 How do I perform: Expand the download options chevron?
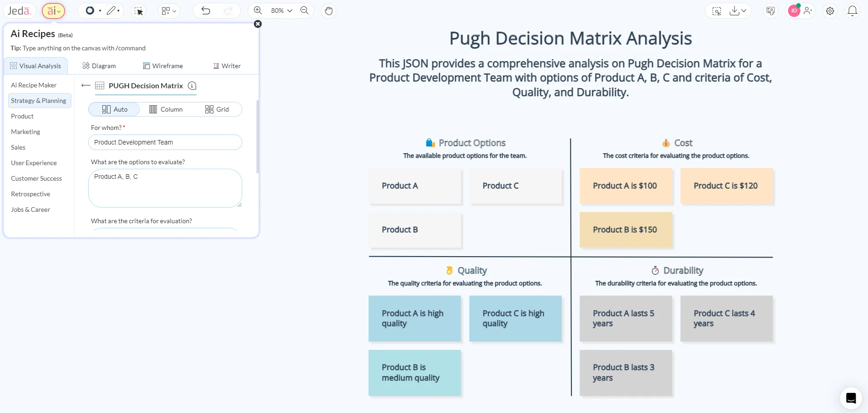(x=743, y=11)
